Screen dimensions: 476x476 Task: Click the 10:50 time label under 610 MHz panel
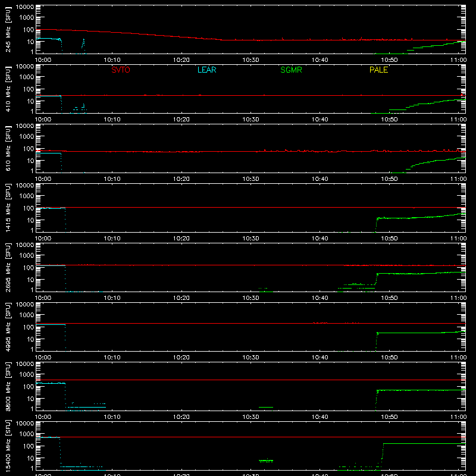(x=389, y=179)
